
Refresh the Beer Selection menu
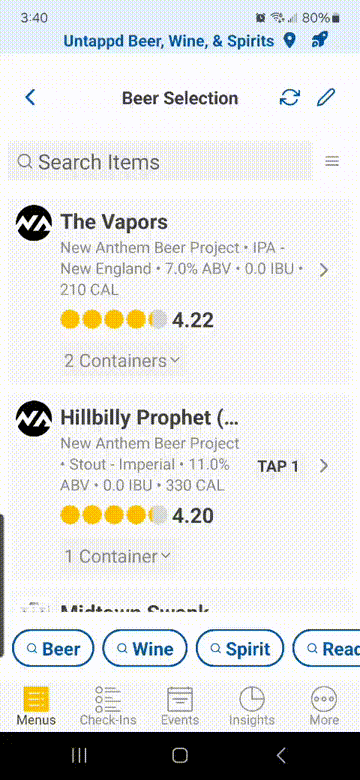[289, 98]
